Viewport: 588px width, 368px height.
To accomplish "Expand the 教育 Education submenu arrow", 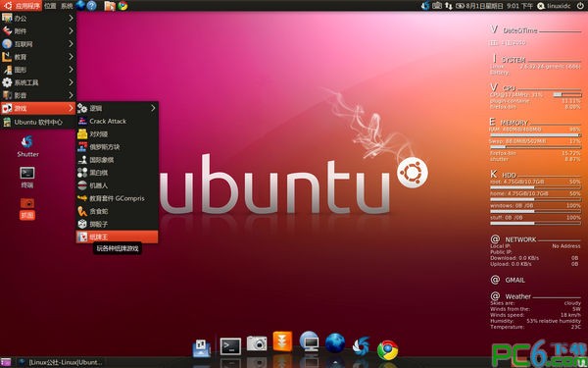I will (x=71, y=57).
